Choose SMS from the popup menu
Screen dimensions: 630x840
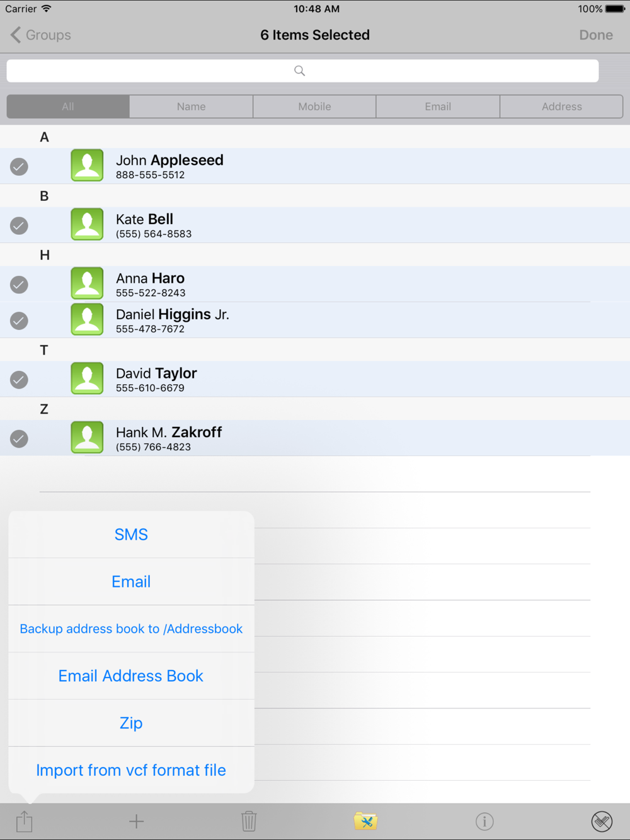[x=131, y=535]
